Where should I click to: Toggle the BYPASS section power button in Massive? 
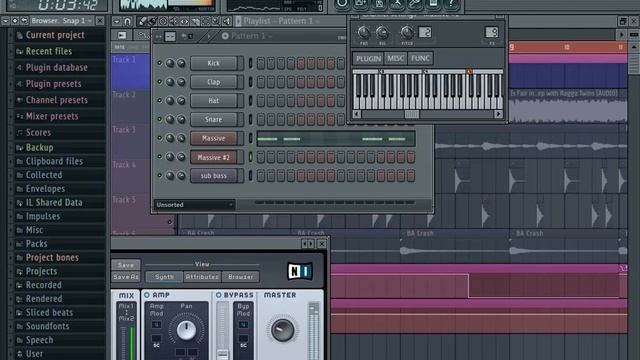[218, 295]
